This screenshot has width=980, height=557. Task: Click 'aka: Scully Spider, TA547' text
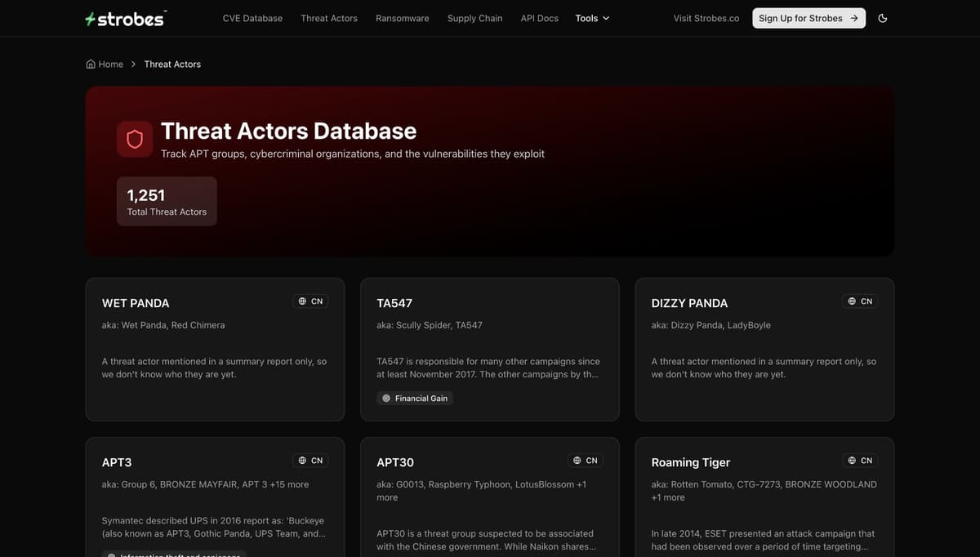point(430,325)
